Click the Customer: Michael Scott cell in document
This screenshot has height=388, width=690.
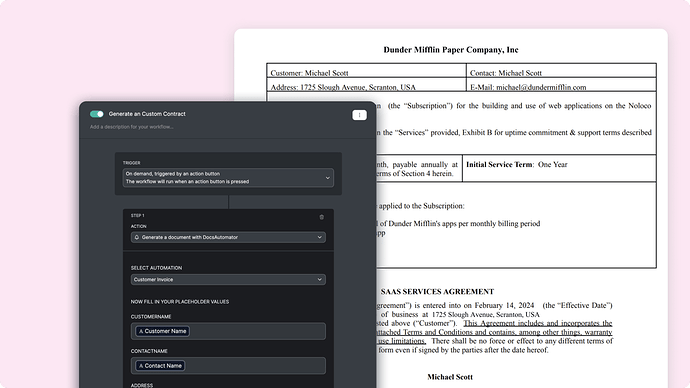tap(366, 71)
